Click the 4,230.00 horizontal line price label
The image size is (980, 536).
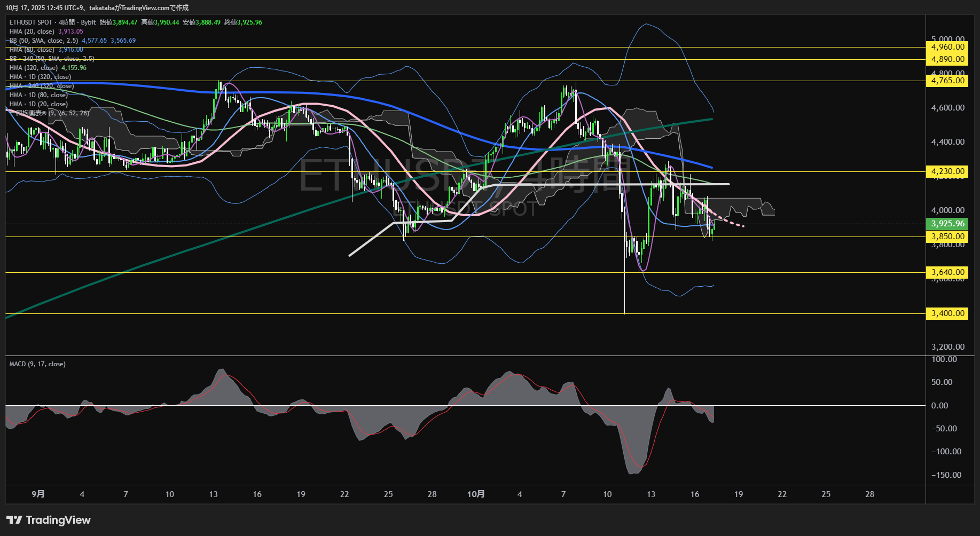(x=947, y=171)
